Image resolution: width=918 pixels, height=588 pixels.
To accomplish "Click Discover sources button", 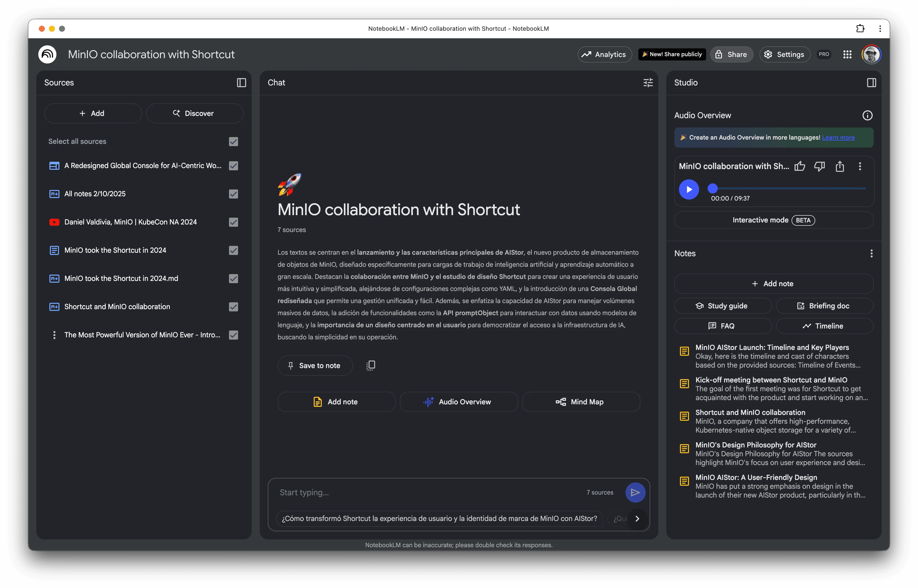I will click(194, 113).
